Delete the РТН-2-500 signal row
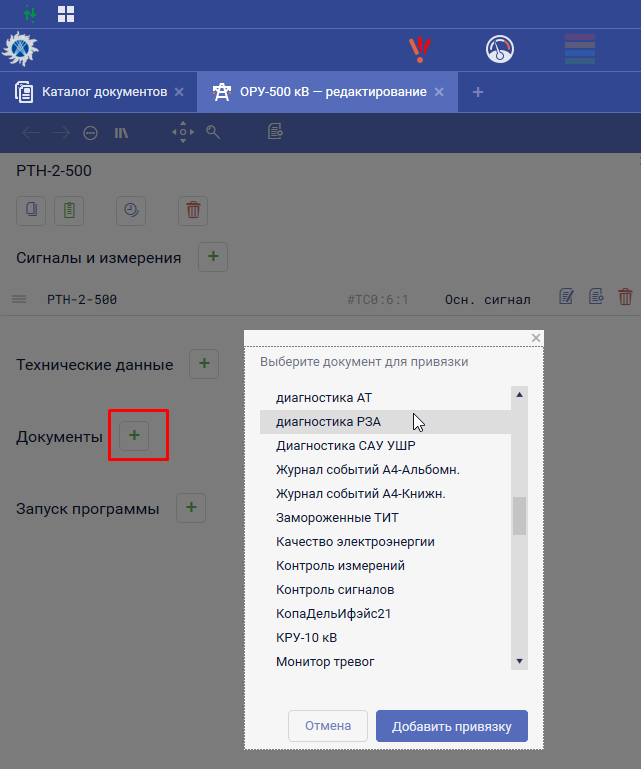 625,297
